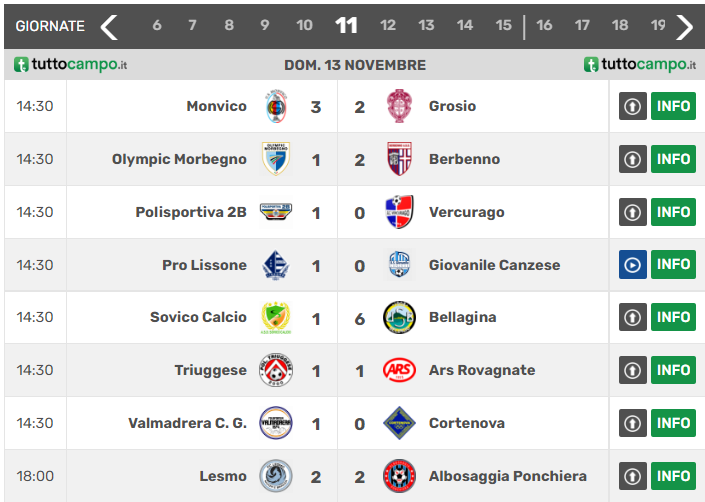Click the Bellagina team logo

399,317
